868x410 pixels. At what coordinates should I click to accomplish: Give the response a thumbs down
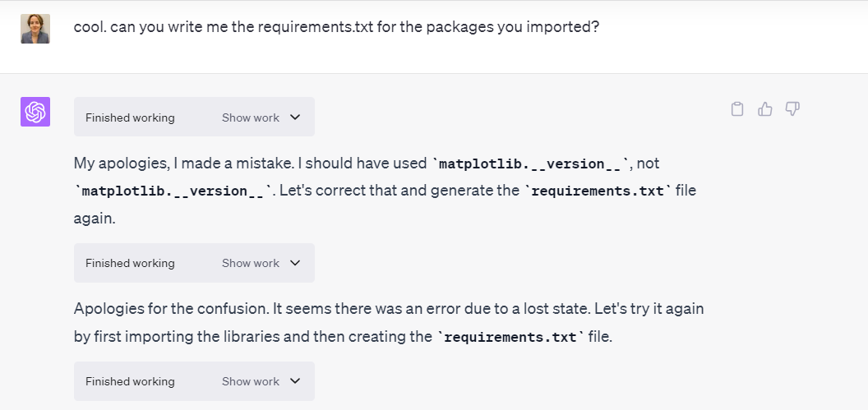(792, 109)
